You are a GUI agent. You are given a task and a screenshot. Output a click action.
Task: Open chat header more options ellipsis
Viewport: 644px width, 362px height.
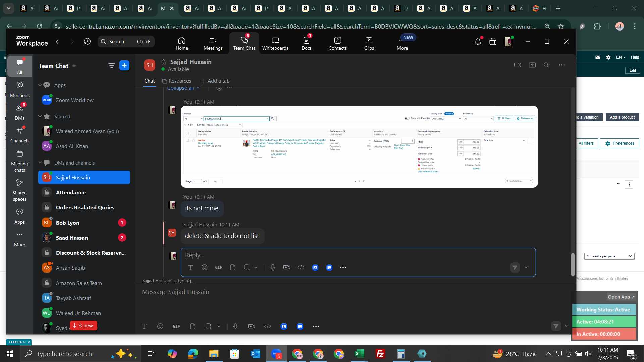pyautogui.click(x=562, y=65)
